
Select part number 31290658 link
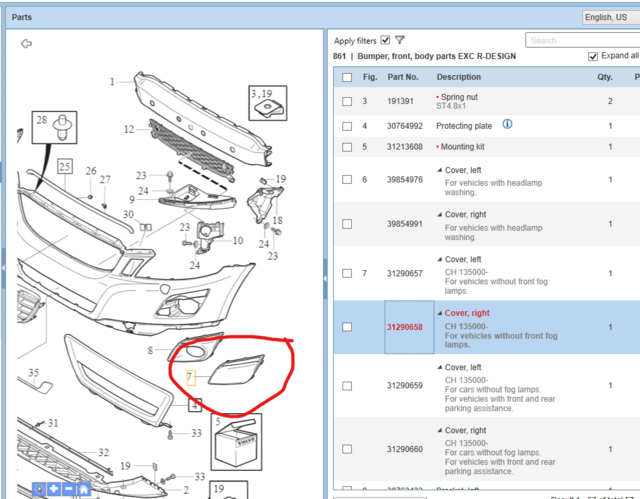404,327
